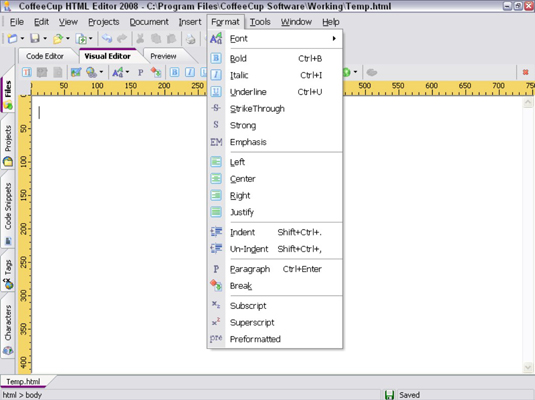This screenshot has height=400, width=535.
Task: Click the Save floppy disk icon
Action: point(35,39)
